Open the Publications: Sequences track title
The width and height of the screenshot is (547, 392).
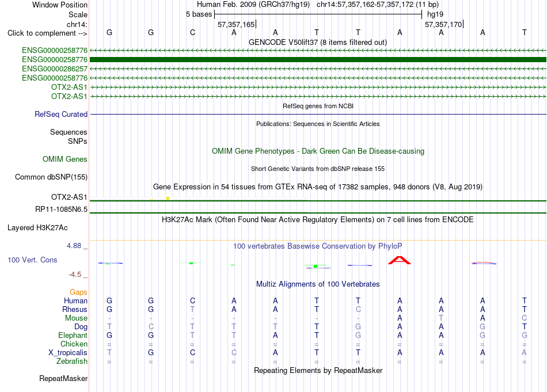pyautogui.click(x=318, y=124)
